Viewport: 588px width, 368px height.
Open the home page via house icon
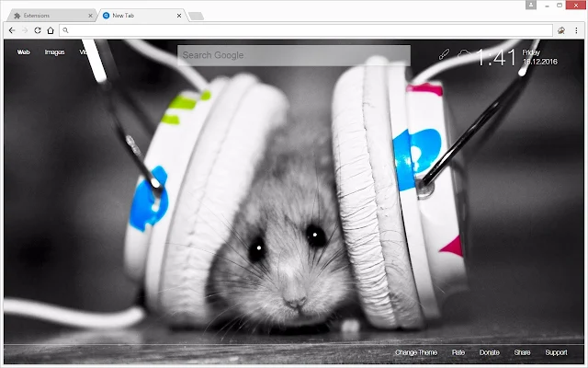pos(51,30)
